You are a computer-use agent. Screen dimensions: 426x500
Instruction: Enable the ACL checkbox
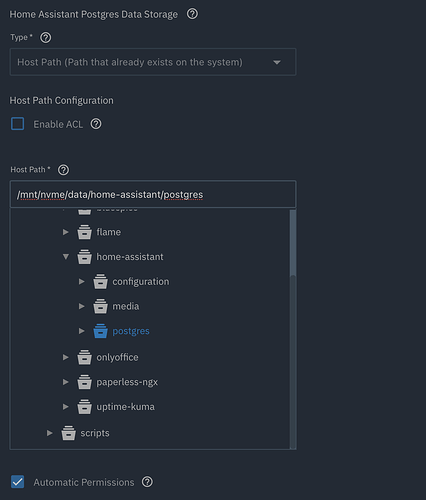click(x=18, y=124)
